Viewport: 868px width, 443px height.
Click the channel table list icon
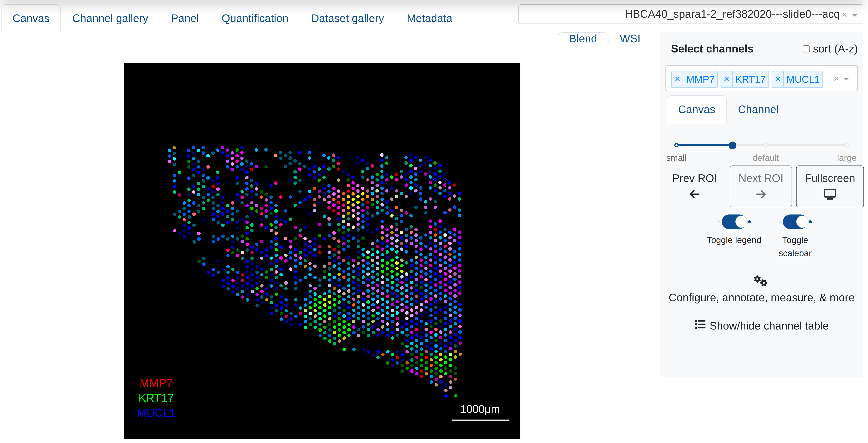coord(700,325)
